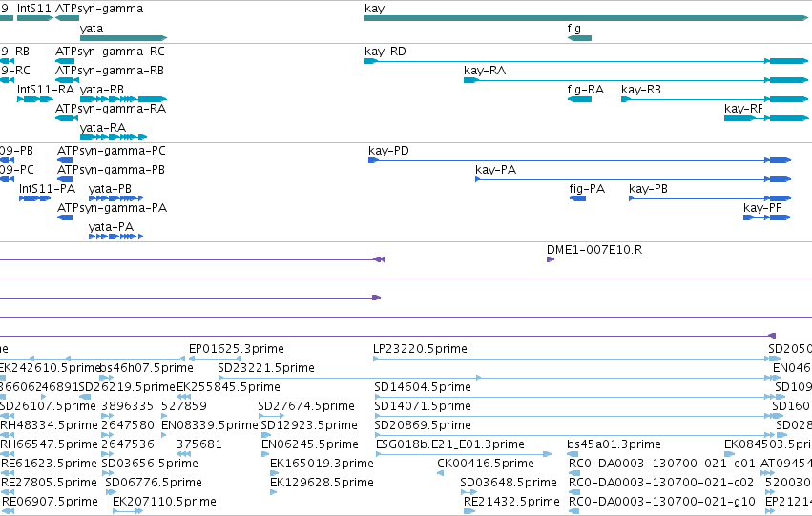Image resolution: width=812 pixels, height=516 pixels.
Task: Click EST RE27805.5prime
Action: tap(8, 493)
